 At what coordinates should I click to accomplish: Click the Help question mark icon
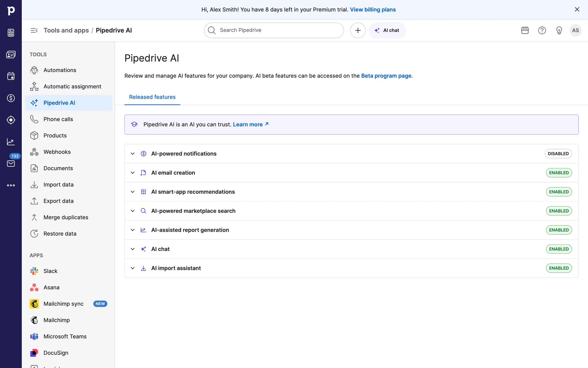tap(542, 30)
